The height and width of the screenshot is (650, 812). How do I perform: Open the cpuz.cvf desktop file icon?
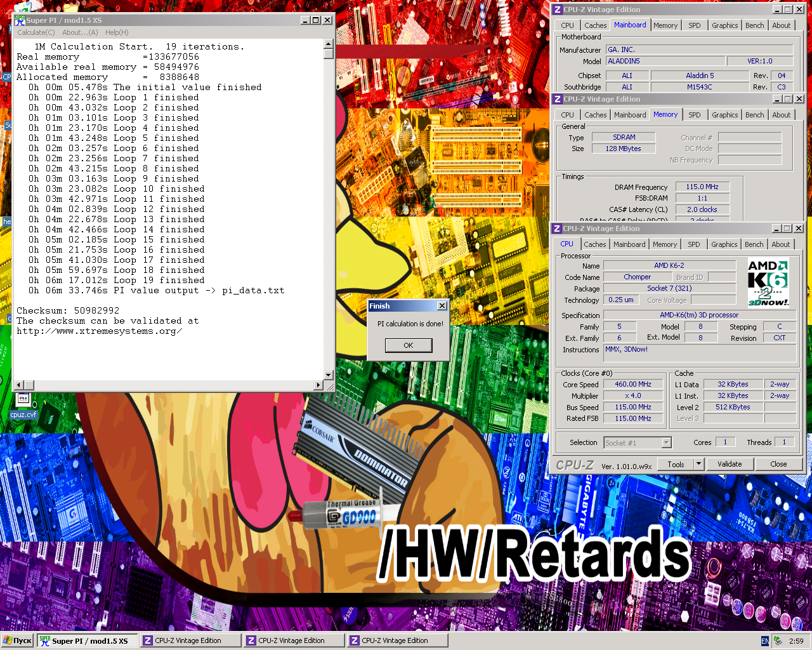click(23, 406)
